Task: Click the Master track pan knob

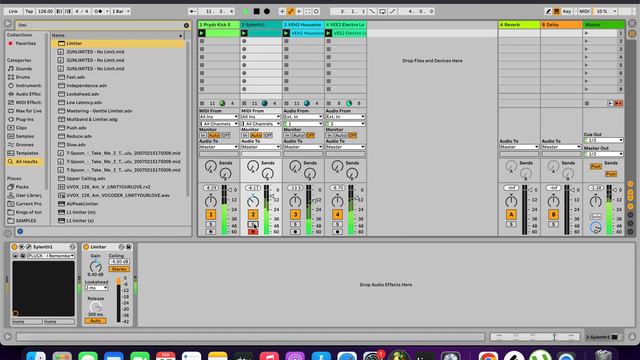Action: pos(596,201)
